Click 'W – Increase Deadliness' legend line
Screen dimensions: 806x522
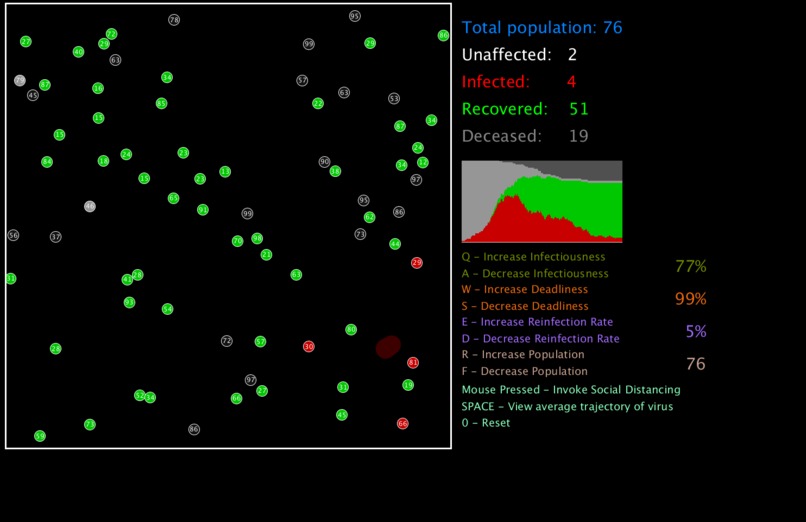tap(525, 289)
